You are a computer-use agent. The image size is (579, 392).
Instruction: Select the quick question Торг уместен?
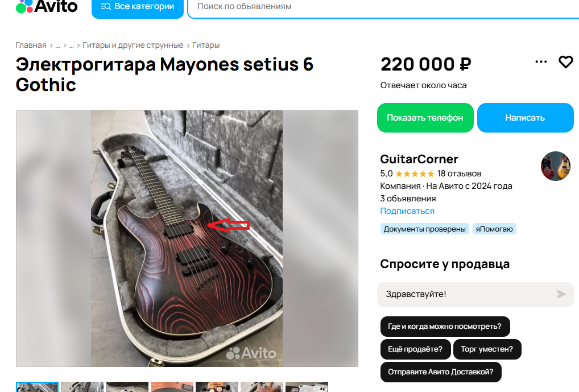[487, 349]
